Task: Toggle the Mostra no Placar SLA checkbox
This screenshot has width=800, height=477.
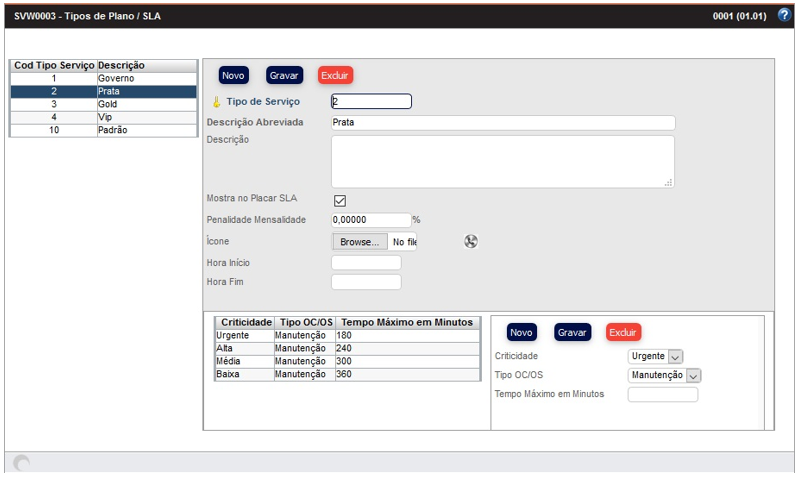Action: 340,200
